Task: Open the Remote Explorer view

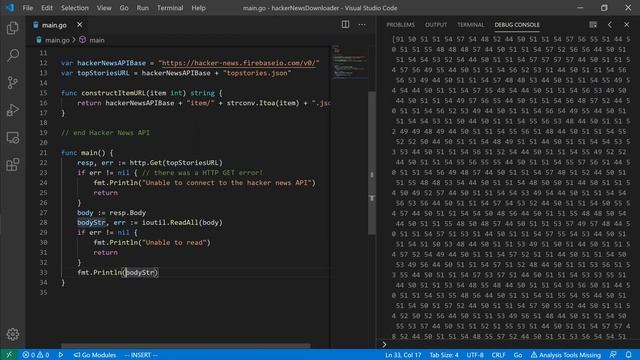Action: pos(13,138)
